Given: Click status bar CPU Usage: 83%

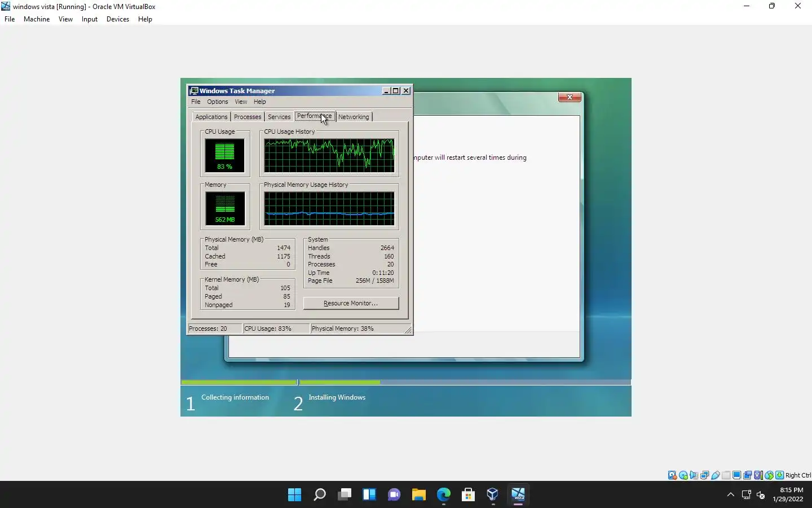Looking at the screenshot, I should 276,329.
